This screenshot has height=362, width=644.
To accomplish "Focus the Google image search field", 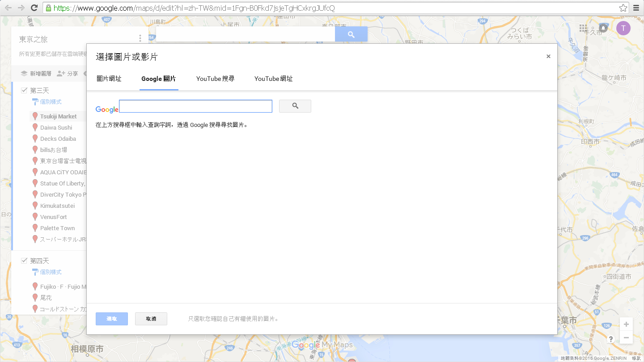I will click(195, 106).
